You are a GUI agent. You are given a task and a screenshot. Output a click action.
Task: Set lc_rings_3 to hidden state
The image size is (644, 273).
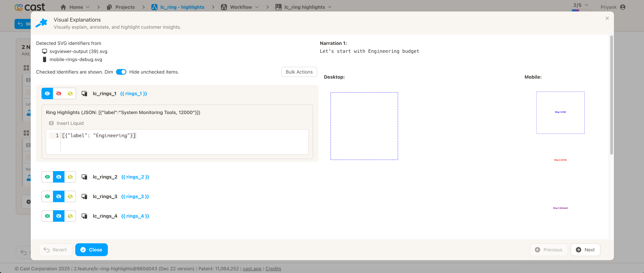click(x=59, y=197)
